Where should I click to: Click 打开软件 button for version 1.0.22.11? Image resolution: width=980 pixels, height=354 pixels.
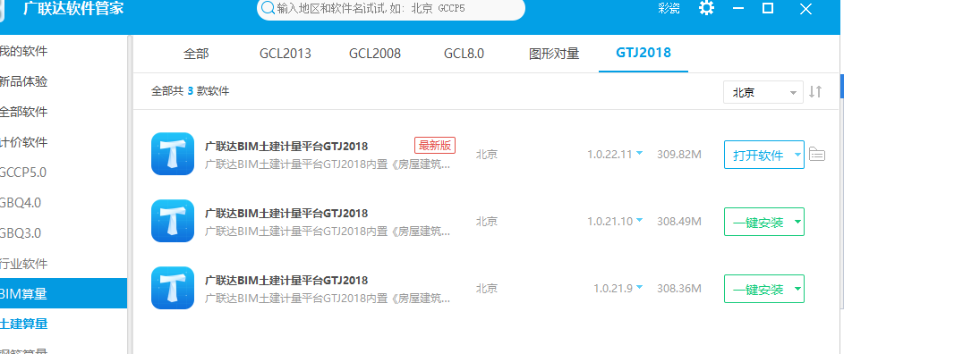[x=758, y=155]
